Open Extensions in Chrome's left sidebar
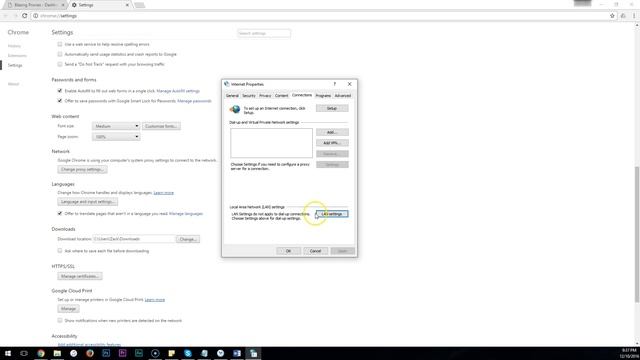The height and width of the screenshot is (360, 640). coord(17,56)
